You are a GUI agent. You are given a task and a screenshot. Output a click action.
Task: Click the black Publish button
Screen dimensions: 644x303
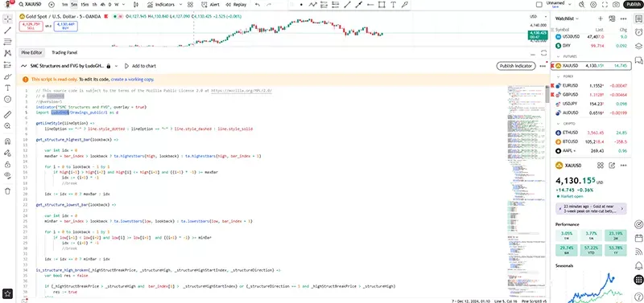tap(634, 5)
